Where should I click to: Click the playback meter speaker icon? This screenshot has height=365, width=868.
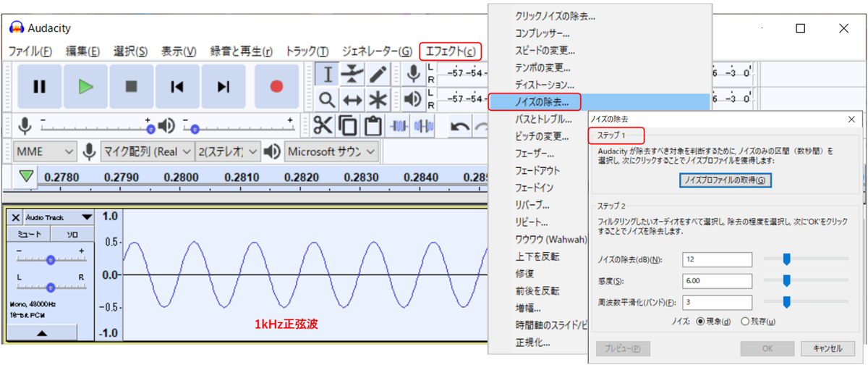[413, 99]
